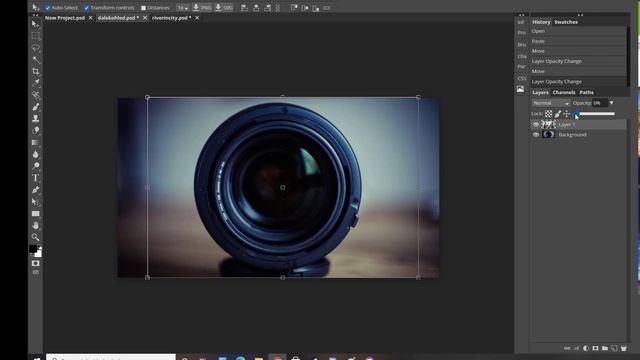
Task: Select the Path Select tool
Action: [x=36, y=202]
